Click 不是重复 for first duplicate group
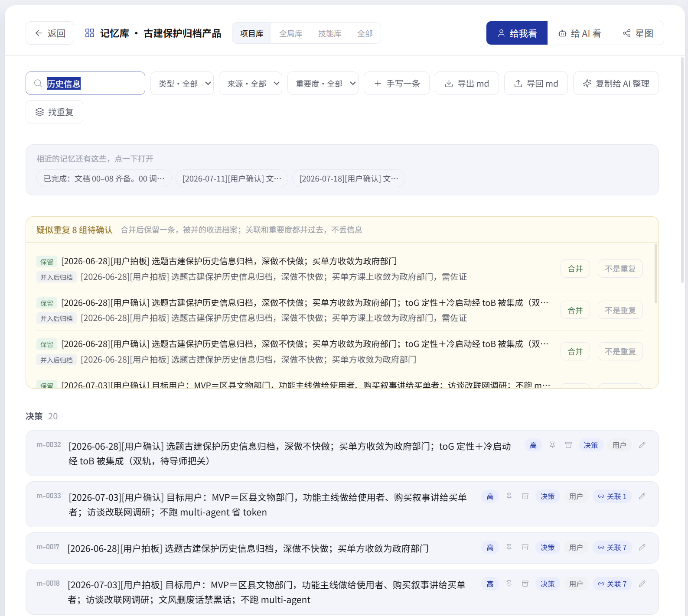Screen dimensions: 688x616 (x=620, y=269)
